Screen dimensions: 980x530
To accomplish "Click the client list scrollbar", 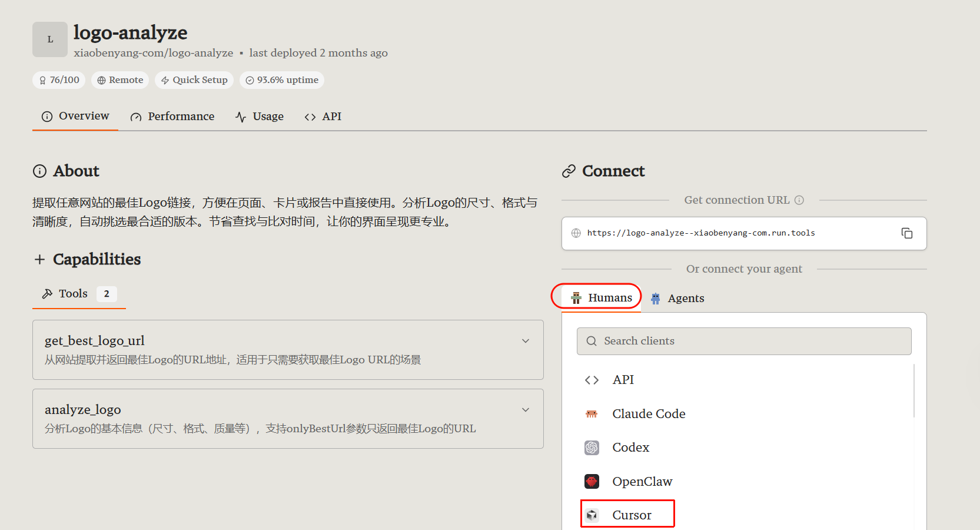I will tap(914, 390).
